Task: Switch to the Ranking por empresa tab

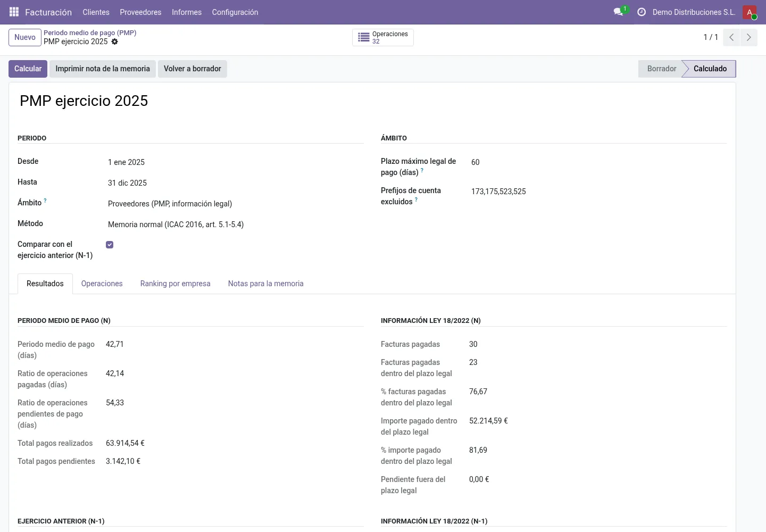Action: [176, 284]
